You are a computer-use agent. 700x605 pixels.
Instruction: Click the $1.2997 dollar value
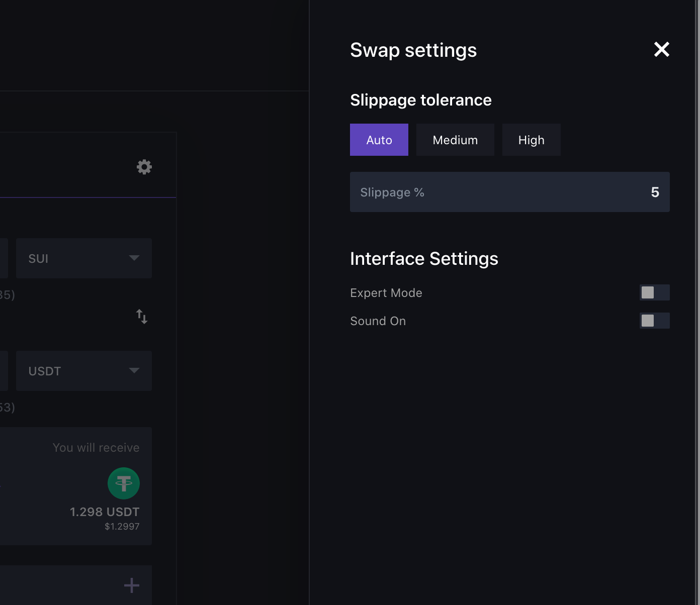(x=122, y=527)
